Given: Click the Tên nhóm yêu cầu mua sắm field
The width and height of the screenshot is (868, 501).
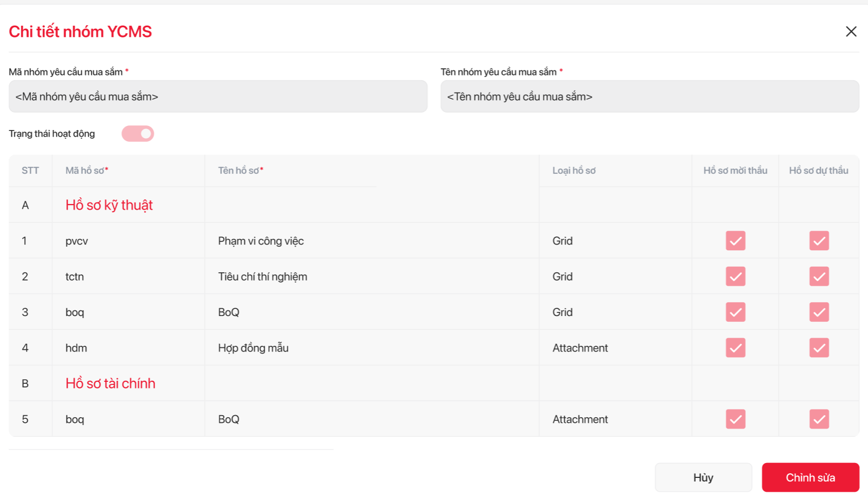Looking at the screenshot, I should [x=649, y=97].
